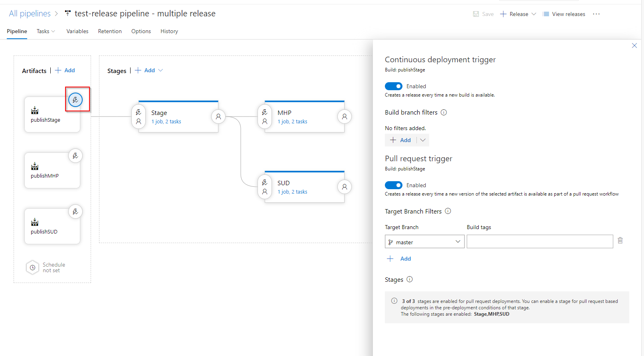The width and height of the screenshot is (644, 356).
Task: Click the publishMHP build artifact icon
Action: (35, 166)
